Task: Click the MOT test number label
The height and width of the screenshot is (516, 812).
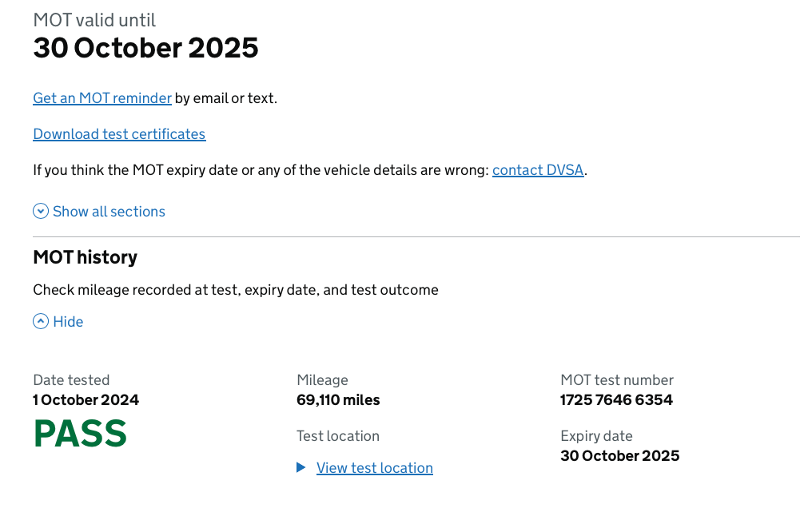Action: point(617,380)
